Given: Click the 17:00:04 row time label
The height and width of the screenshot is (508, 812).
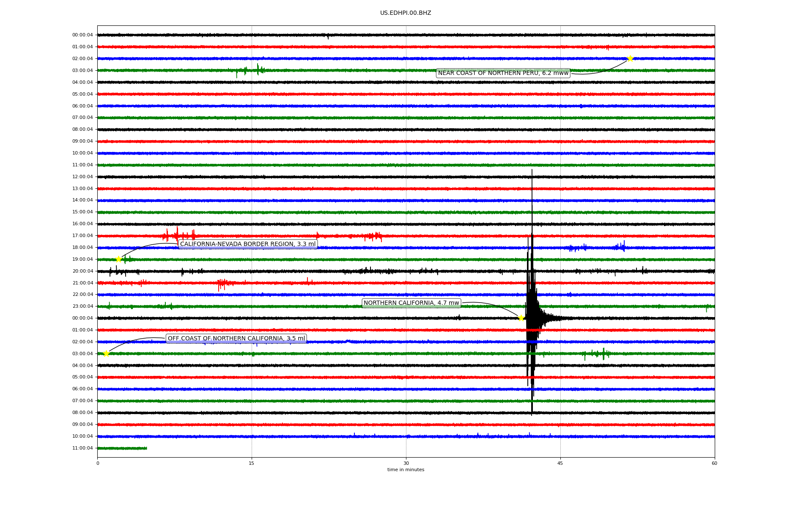Looking at the screenshot, I should pos(82,235).
